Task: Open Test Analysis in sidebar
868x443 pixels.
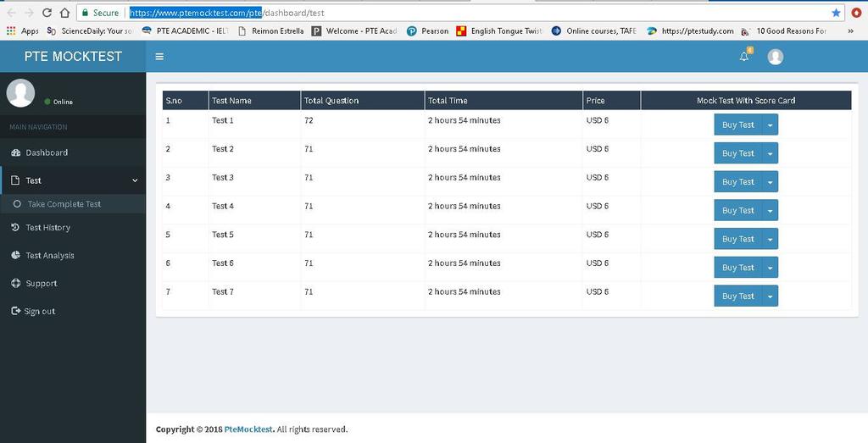Action: pyautogui.click(x=49, y=255)
